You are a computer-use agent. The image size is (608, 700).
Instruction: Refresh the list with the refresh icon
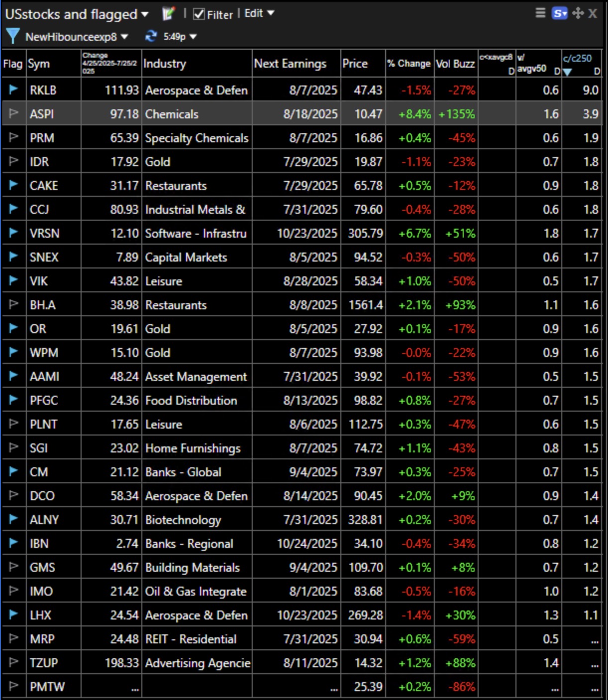(150, 36)
